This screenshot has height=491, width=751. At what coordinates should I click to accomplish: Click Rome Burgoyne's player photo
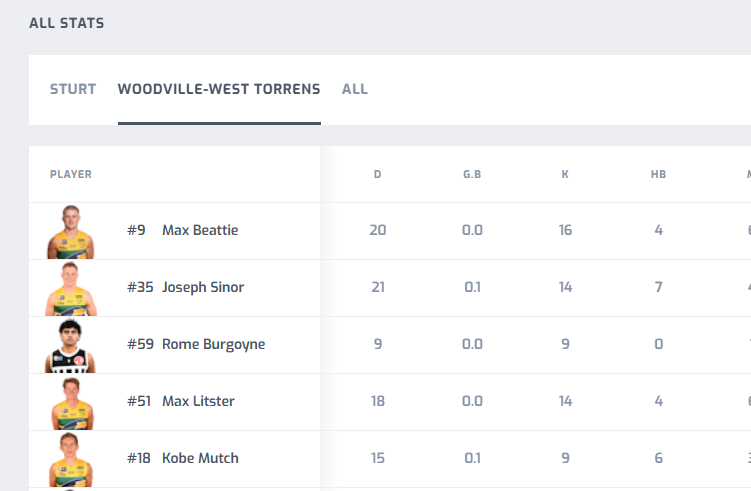[x=70, y=346]
